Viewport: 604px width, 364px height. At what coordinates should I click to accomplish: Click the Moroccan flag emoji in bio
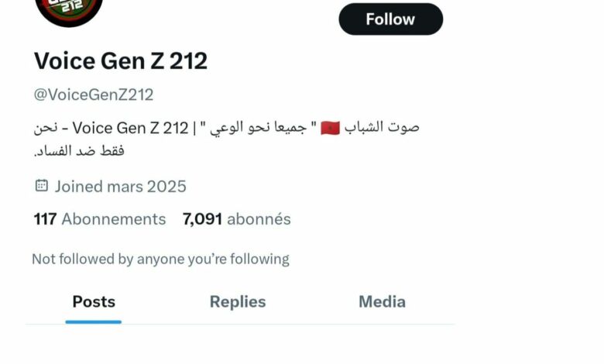pyautogui.click(x=330, y=128)
